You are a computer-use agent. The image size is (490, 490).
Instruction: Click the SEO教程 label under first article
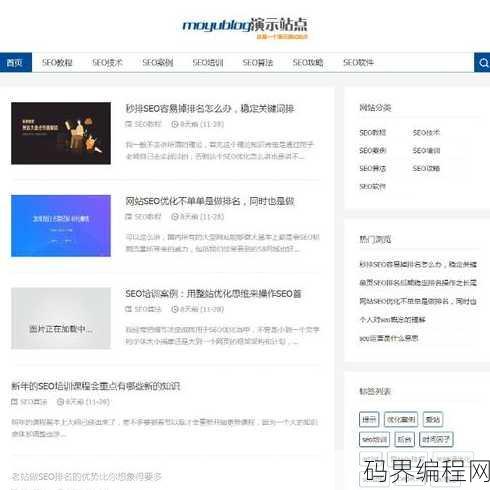148,124
